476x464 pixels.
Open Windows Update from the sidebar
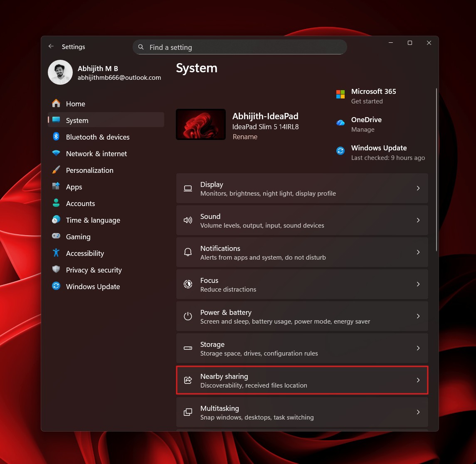pyautogui.click(x=92, y=286)
